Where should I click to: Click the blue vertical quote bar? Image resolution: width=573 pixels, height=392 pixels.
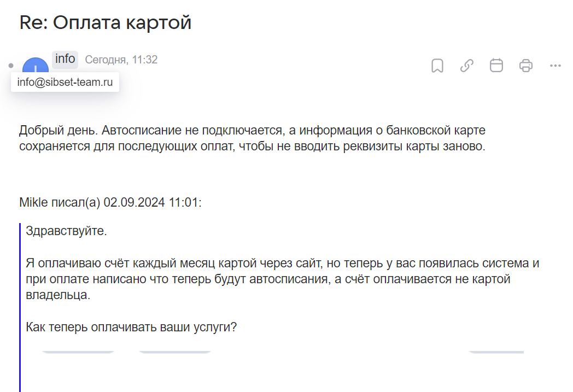point(20,306)
